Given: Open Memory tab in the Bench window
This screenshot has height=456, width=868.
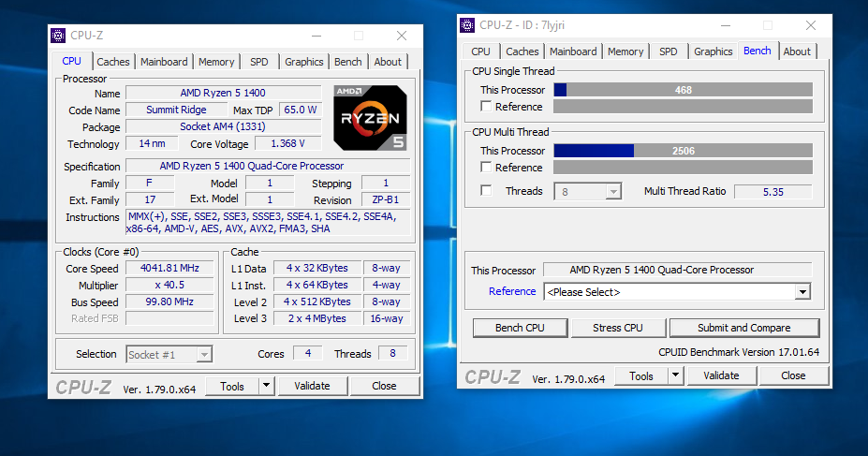Looking at the screenshot, I should tap(625, 51).
